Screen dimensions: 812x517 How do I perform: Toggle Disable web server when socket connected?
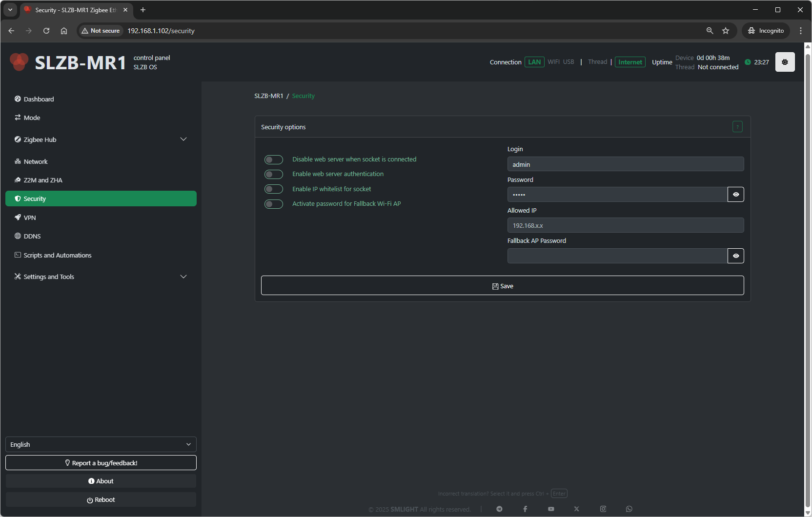pos(274,159)
